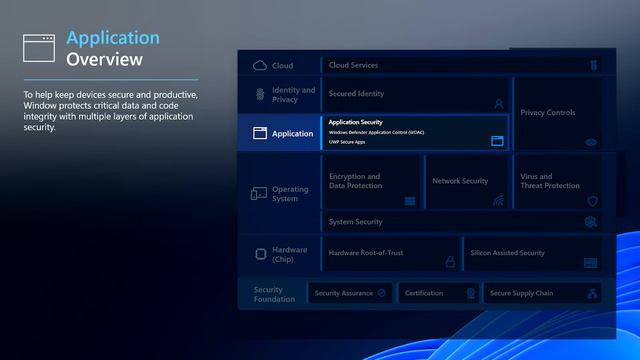Open the Encryption and Data Protection tile
The width and height of the screenshot is (640, 360).
point(371,182)
